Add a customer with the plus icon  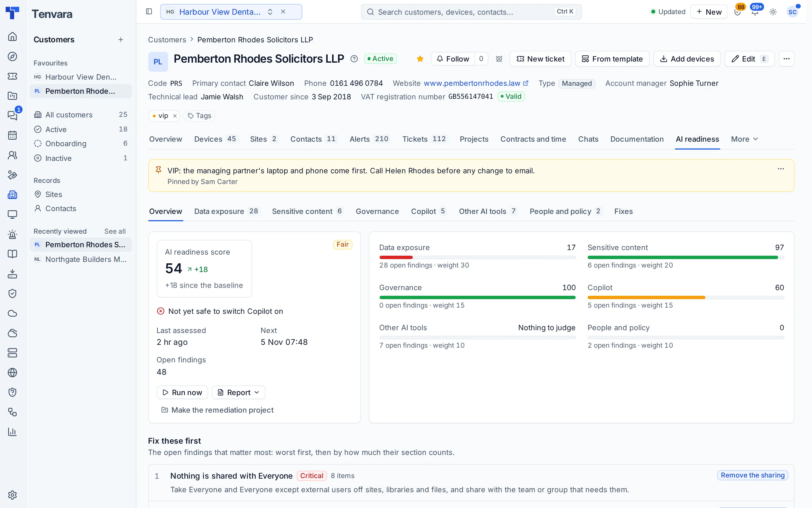pyautogui.click(x=121, y=40)
